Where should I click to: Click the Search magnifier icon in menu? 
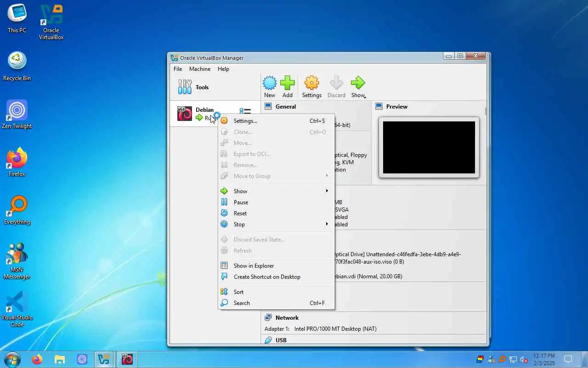tap(224, 303)
